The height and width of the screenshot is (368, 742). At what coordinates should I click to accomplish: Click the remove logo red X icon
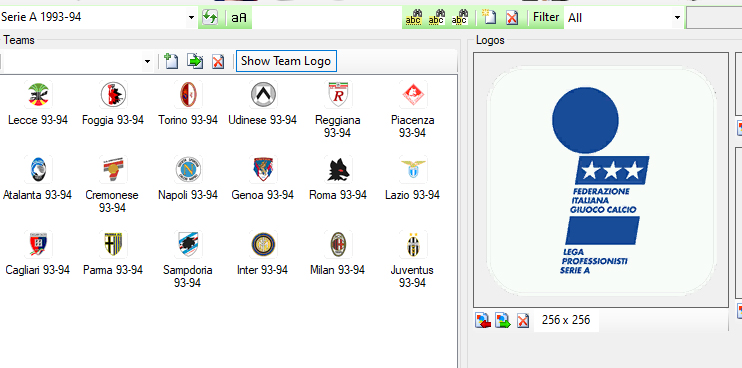(x=523, y=321)
